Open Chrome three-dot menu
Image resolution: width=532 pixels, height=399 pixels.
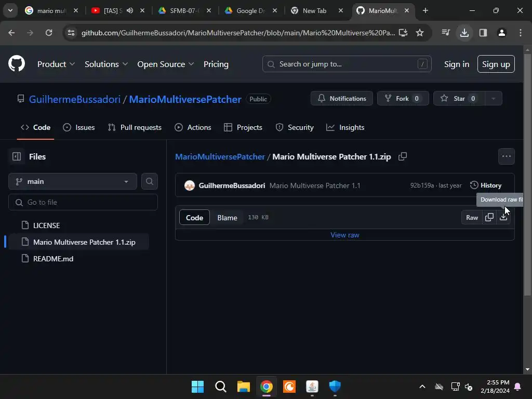[x=521, y=33]
